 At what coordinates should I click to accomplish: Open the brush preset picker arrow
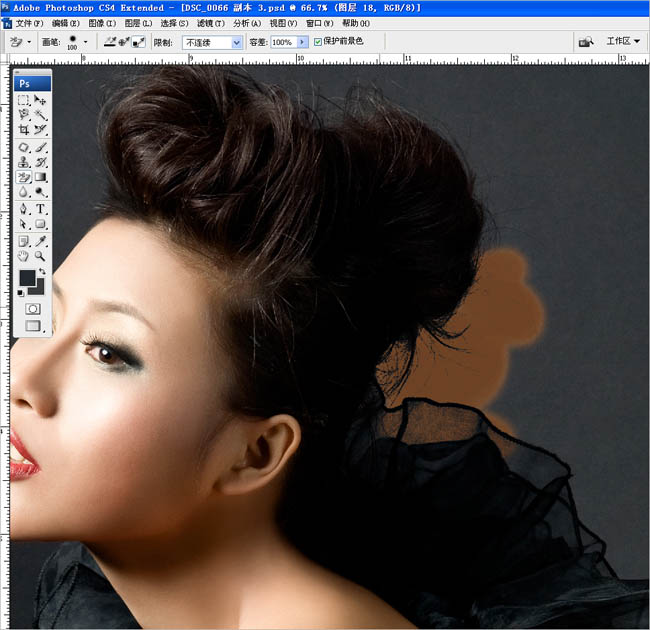[x=86, y=42]
